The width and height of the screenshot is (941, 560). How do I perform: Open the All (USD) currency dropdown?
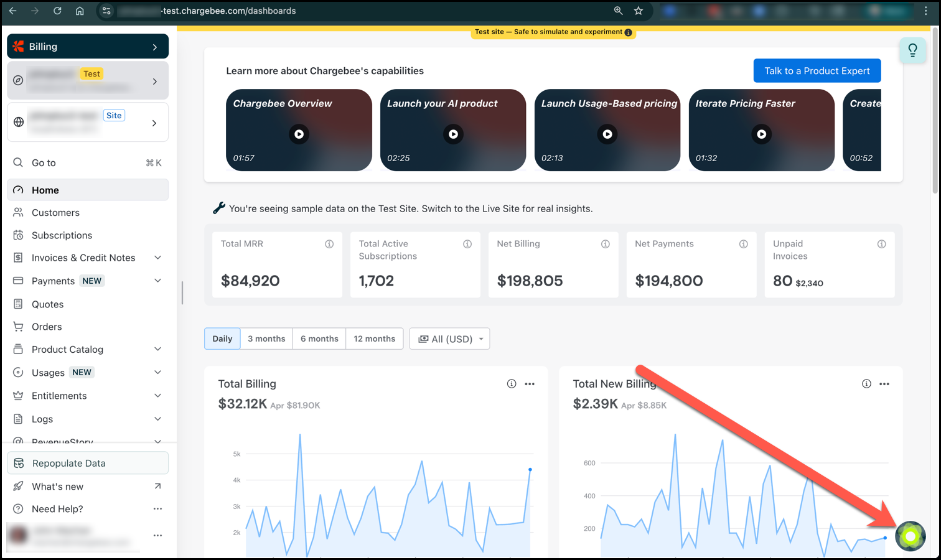tap(449, 338)
